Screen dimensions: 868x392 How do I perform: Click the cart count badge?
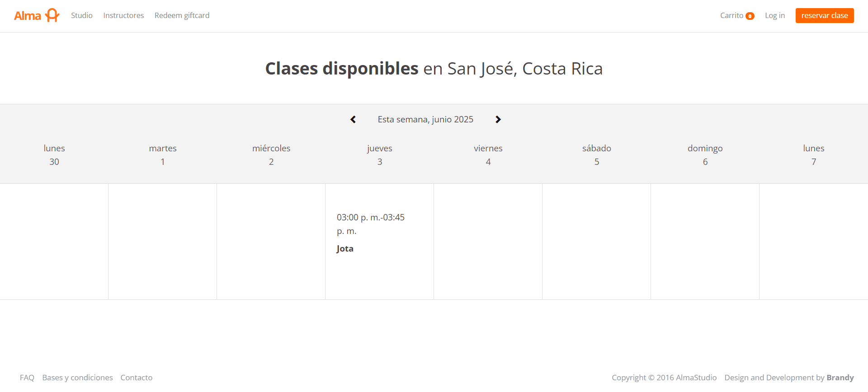point(750,16)
